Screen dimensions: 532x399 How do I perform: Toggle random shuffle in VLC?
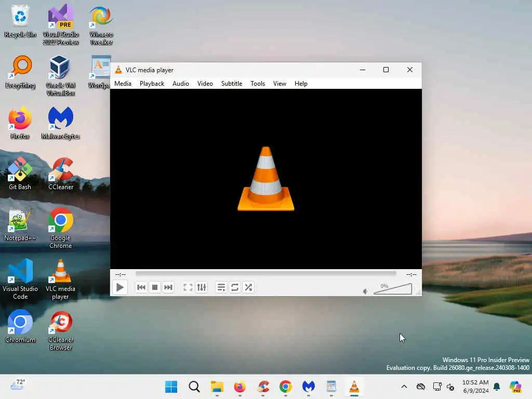point(248,287)
